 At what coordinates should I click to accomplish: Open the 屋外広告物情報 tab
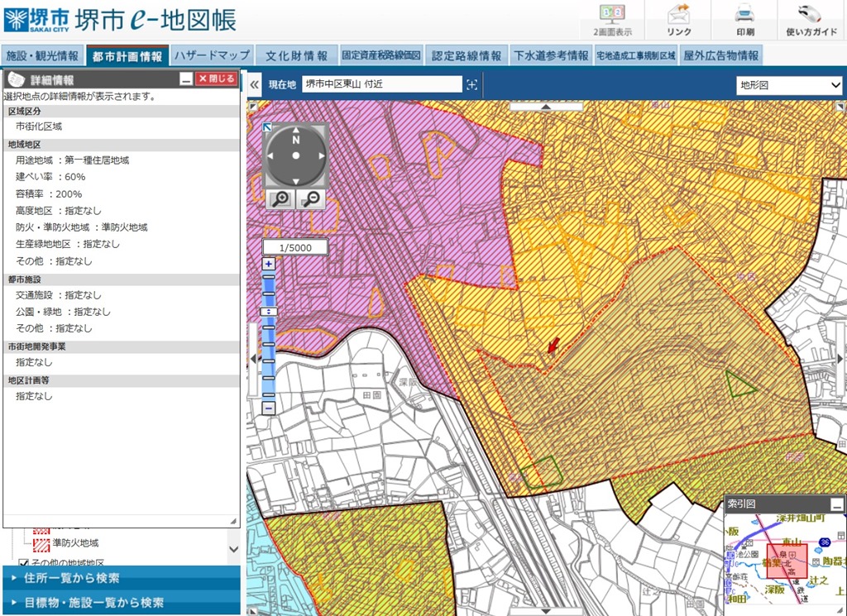[x=720, y=55]
